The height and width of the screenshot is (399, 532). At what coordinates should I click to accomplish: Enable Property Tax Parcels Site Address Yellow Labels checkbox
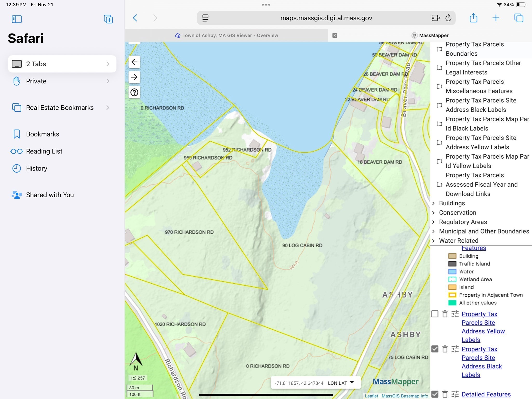tap(435, 314)
